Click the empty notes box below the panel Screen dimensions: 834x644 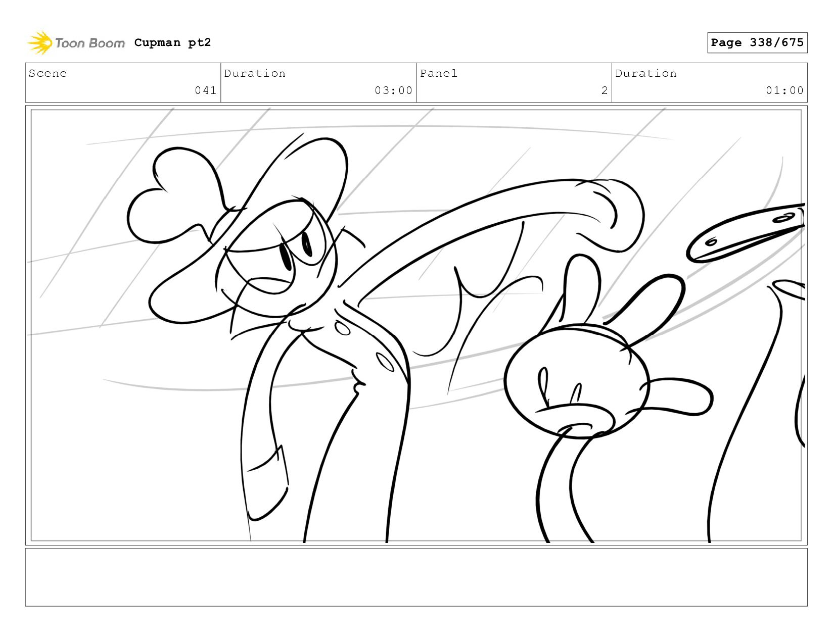[416, 577]
